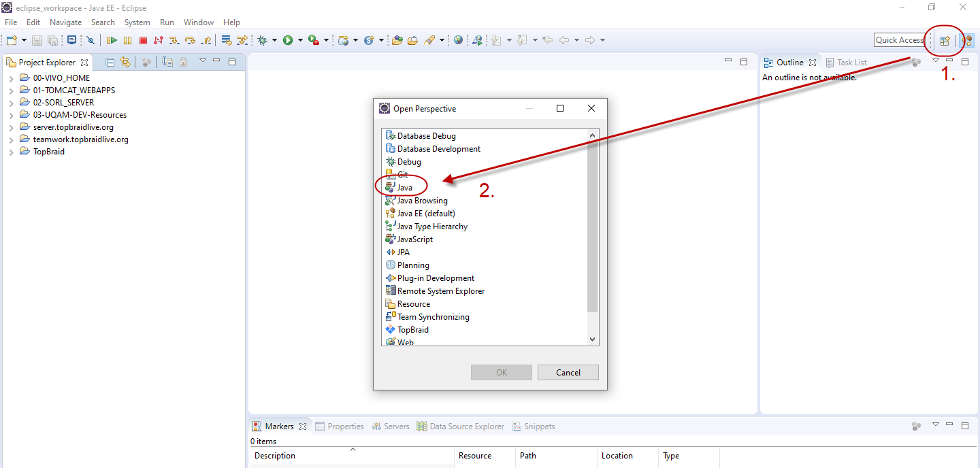Expand the TopBraid project node

tap(12, 152)
